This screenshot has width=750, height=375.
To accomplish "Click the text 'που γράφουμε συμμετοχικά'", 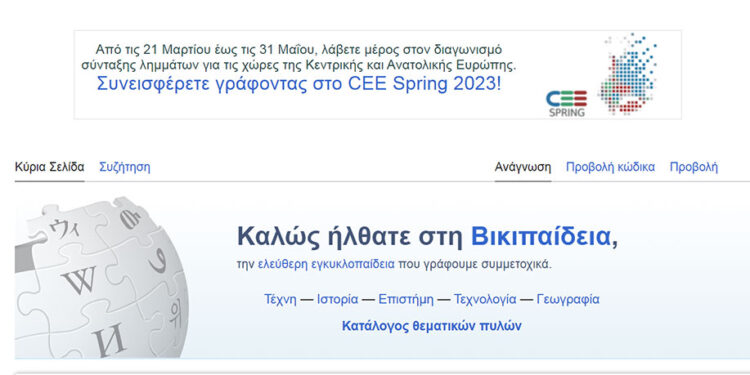I will 475,264.
